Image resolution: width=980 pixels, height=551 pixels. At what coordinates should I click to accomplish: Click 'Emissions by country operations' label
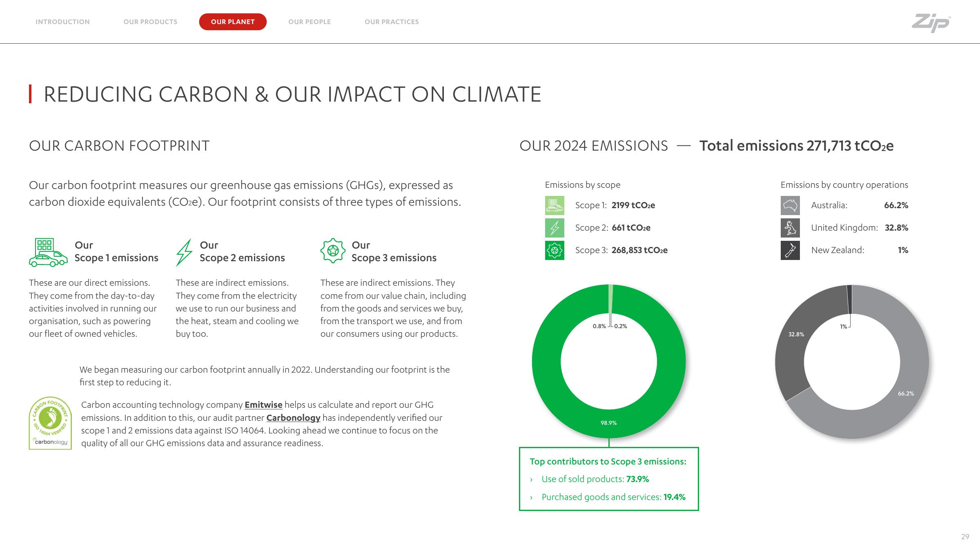(x=844, y=185)
